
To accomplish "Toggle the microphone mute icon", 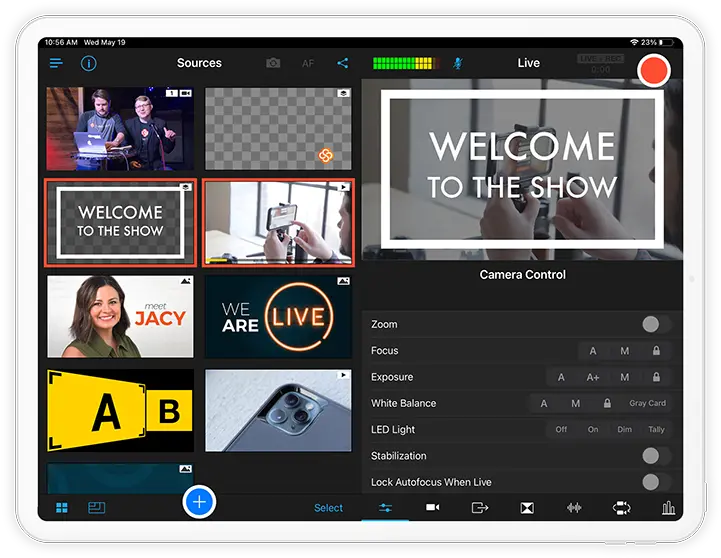I will 458,63.
